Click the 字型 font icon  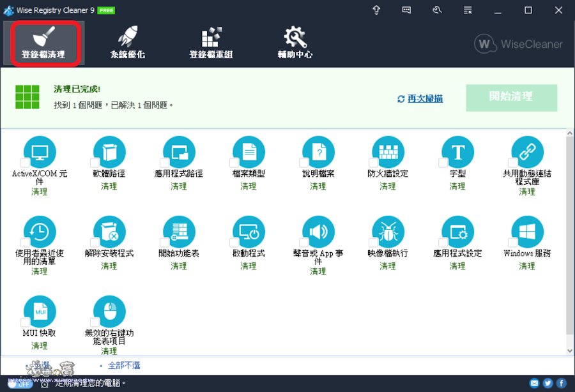457,152
